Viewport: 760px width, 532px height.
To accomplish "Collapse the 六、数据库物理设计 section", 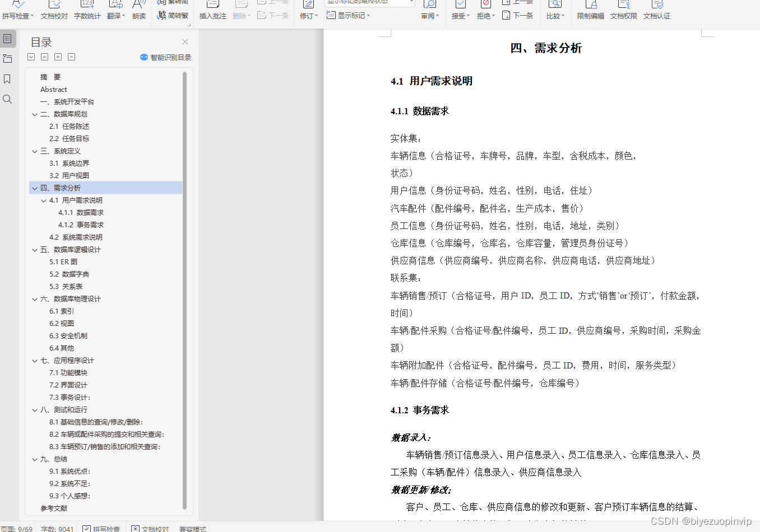I will tap(35, 299).
